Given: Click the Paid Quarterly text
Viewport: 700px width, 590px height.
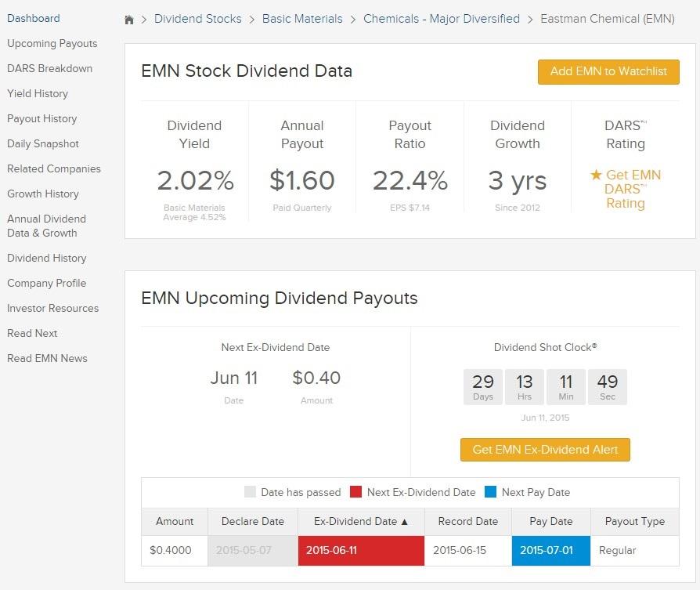Looking at the screenshot, I should (302, 208).
